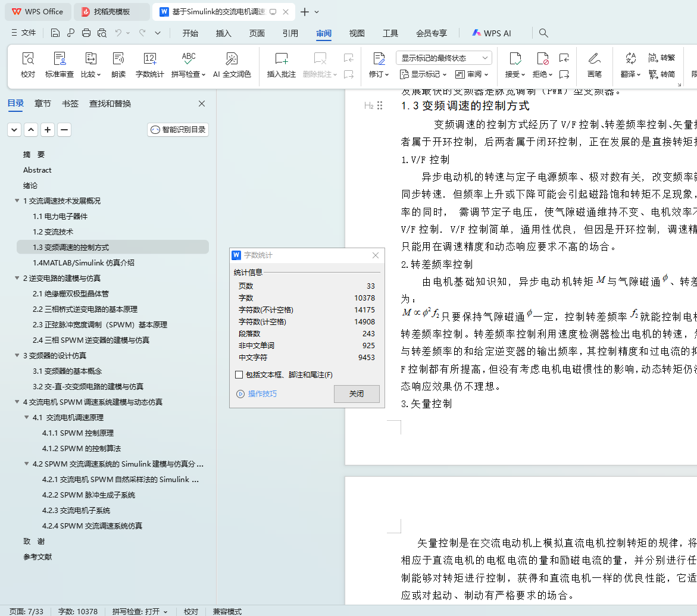Go to '2.2 三相桥式逆变电路的基本原理' heading
Viewport: 697px width, 616px height.
(x=85, y=309)
